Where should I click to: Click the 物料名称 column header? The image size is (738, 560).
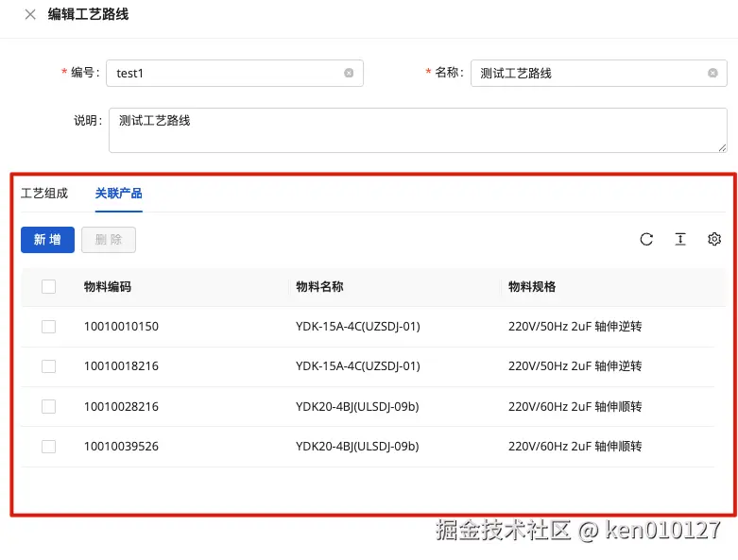(319, 287)
